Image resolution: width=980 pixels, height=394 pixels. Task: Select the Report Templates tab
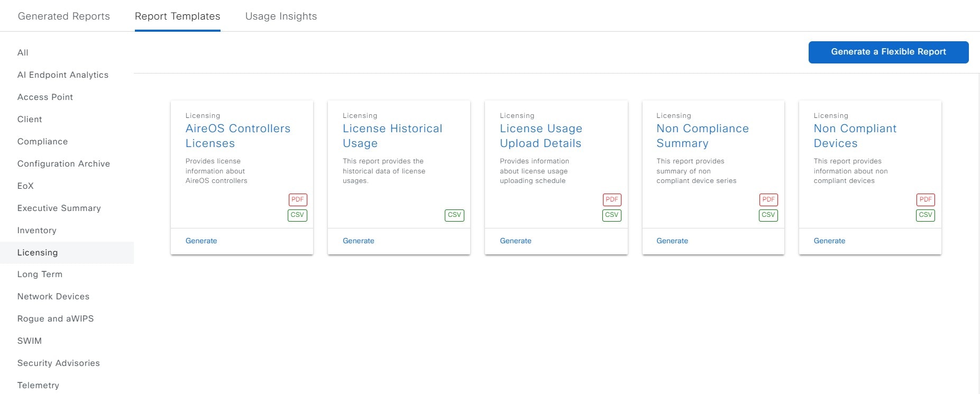178,16
